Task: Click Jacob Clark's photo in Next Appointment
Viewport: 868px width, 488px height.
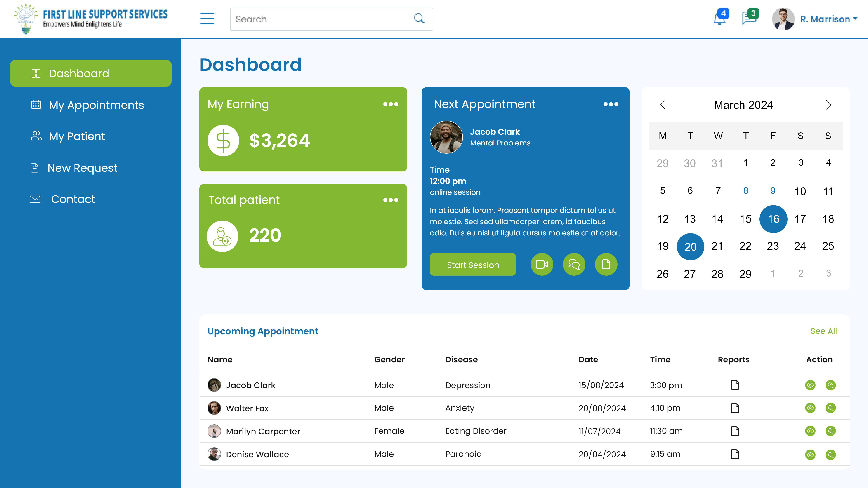Action: coord(446,137)
